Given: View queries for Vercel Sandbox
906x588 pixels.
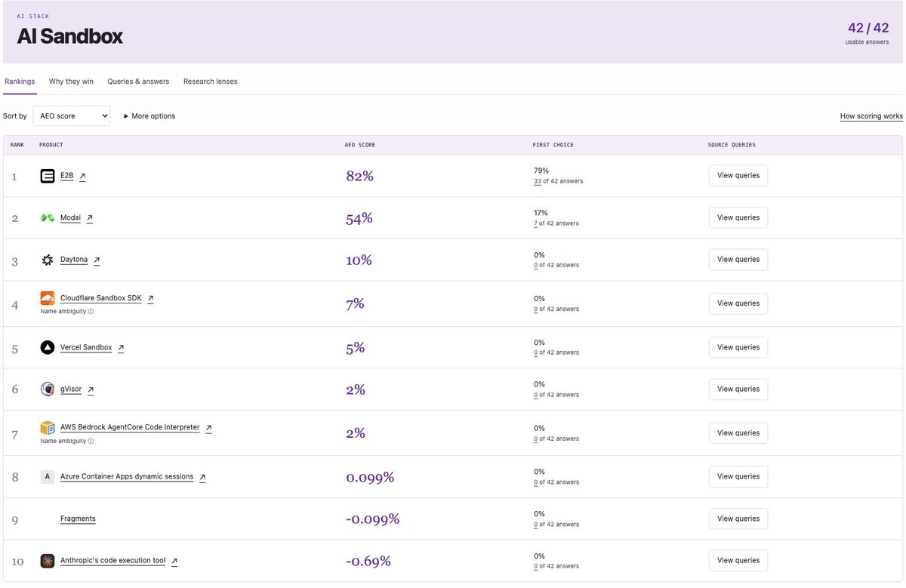Looking at the screenshot, I should click(738, 347).
